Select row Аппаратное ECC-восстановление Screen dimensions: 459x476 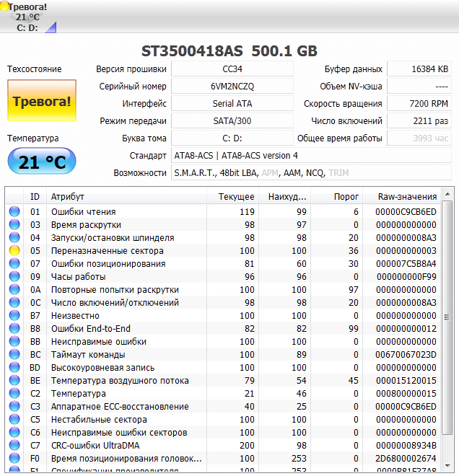223,406
